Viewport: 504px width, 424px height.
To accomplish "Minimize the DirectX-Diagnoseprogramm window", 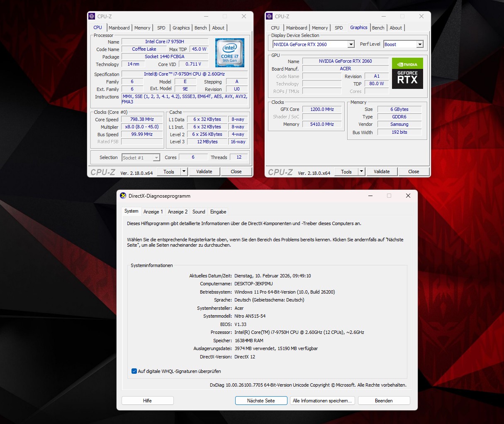I will 370,196.
